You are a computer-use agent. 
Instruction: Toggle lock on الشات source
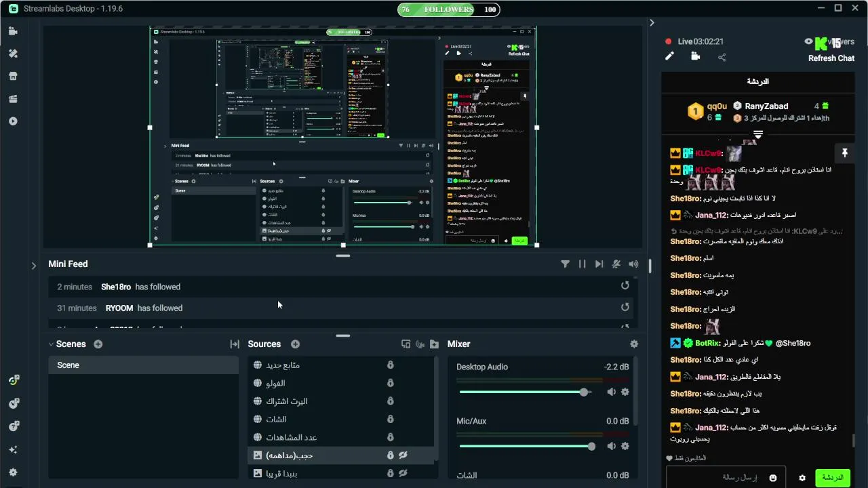point(391,419)
